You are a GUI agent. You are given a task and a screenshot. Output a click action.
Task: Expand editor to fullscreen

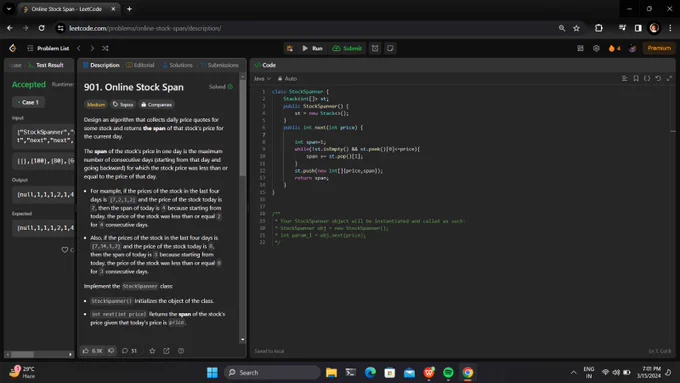click(669, 79)
